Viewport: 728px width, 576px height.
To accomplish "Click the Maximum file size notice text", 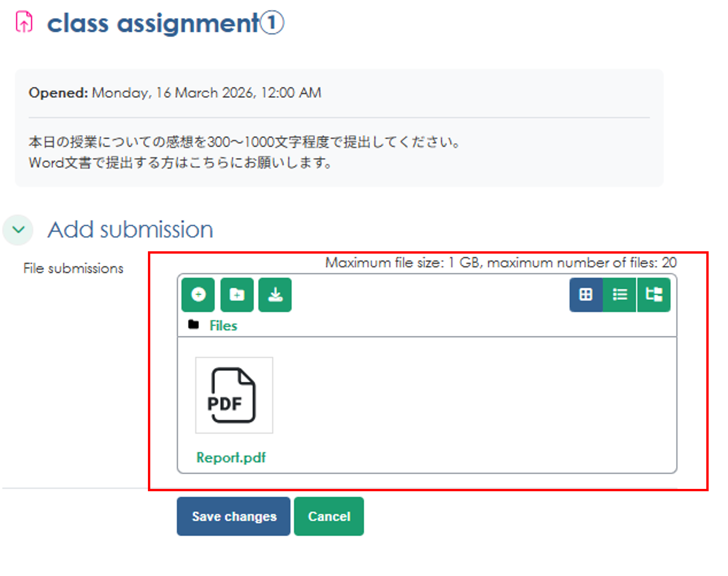I will coord(501,262).
